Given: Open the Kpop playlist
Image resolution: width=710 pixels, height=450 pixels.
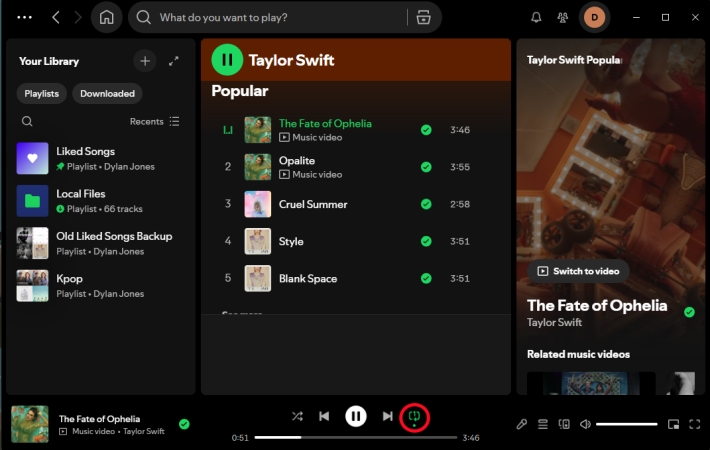Looking at the screenshot, I should [x=101, y=286].
